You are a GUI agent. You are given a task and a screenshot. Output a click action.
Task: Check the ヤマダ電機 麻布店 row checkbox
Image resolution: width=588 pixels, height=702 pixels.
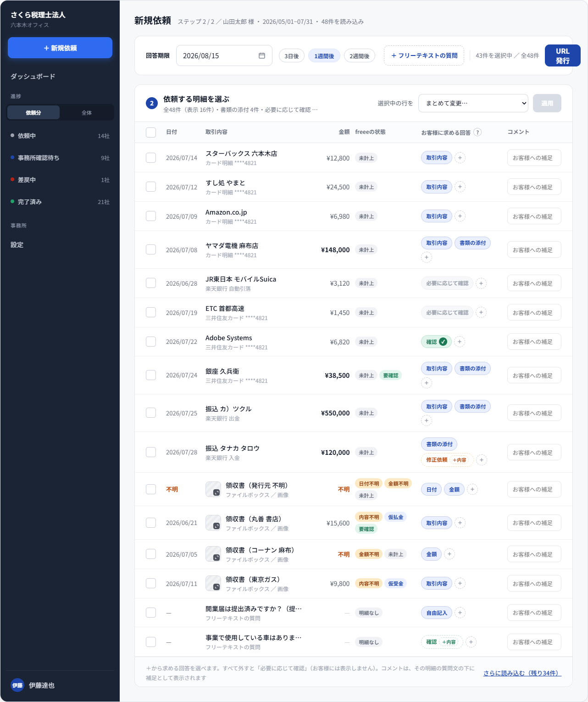click(x=151, y=249)
